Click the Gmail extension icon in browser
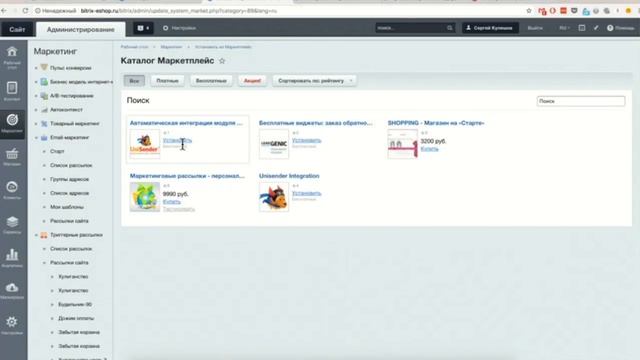Screen dimensions: 640x360 [542, 11]
